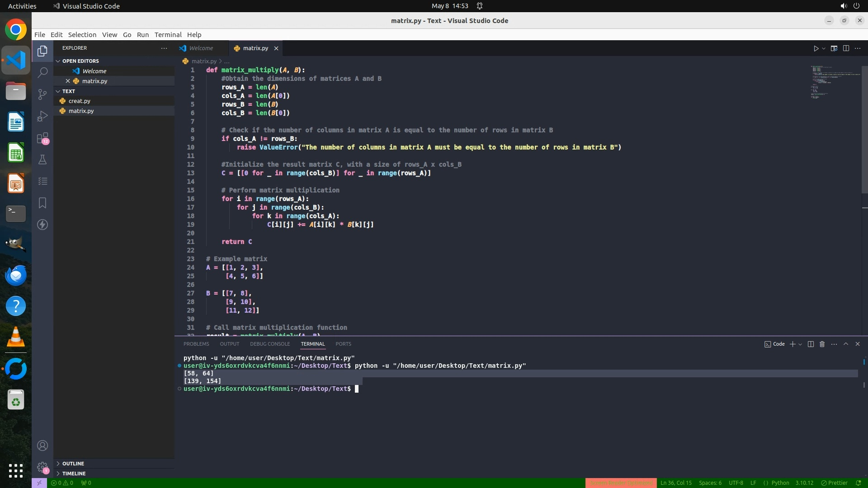This screenshot has width=868, height=488.
Task: Open the new terminal launch profile dropdown
Action: (x=801, y=344)
